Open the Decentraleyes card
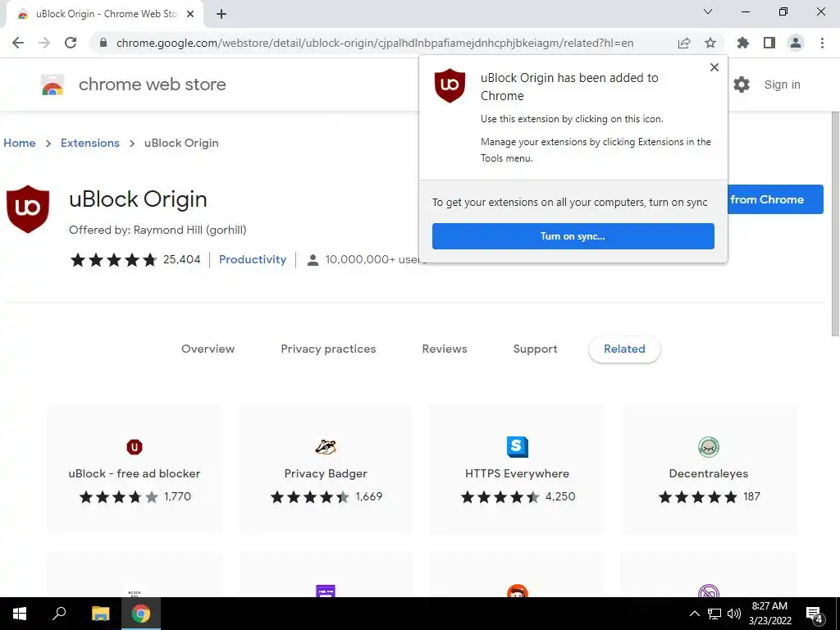Screen dimensions: 840x630 tap(708, 469)
